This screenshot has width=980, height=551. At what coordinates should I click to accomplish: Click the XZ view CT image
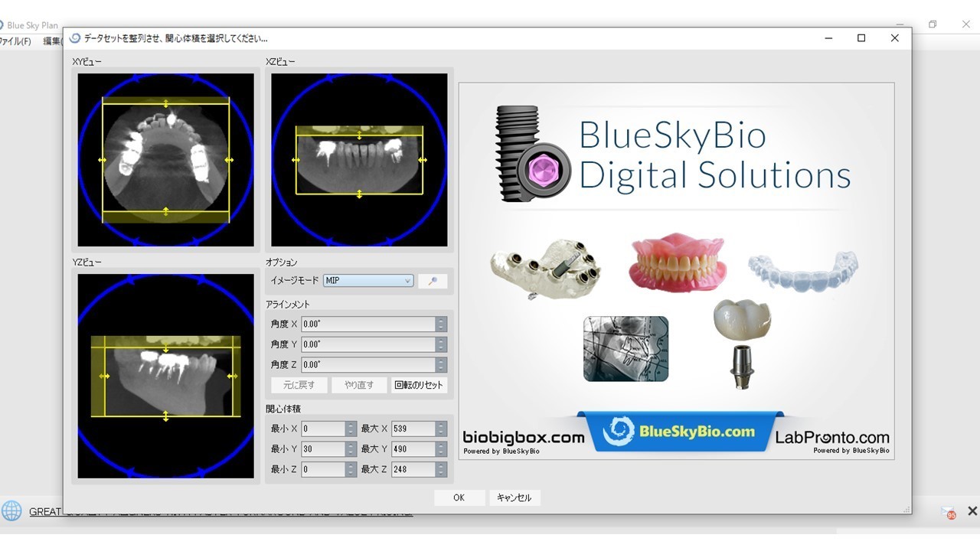(360, 160)
